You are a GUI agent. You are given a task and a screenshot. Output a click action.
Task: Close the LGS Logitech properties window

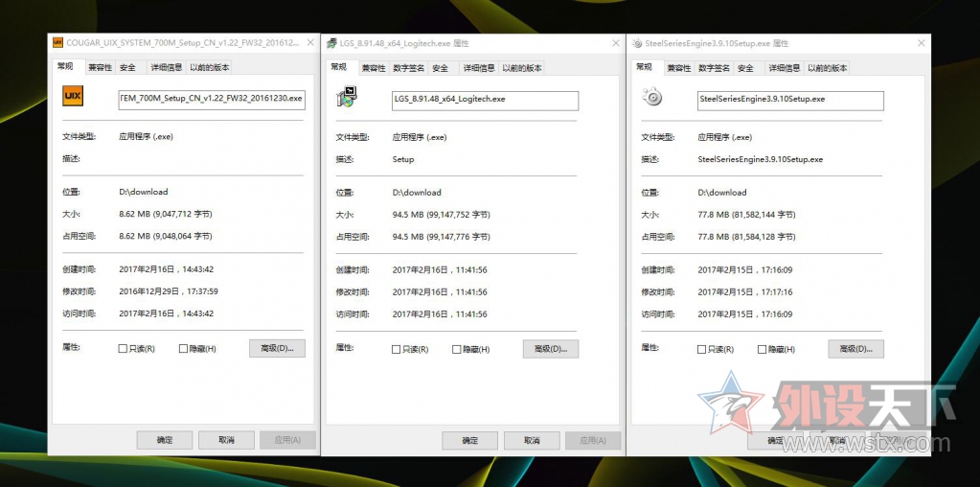point(614,43)
